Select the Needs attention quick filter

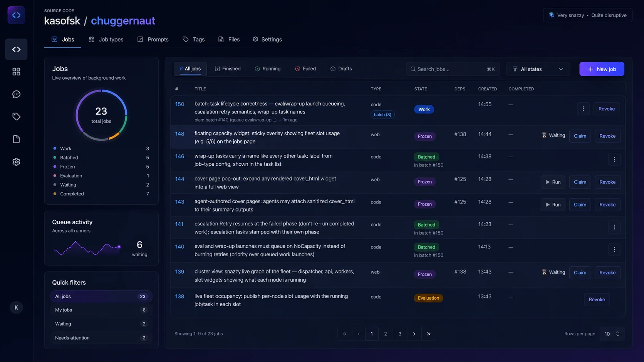click(x=101, y=338)
